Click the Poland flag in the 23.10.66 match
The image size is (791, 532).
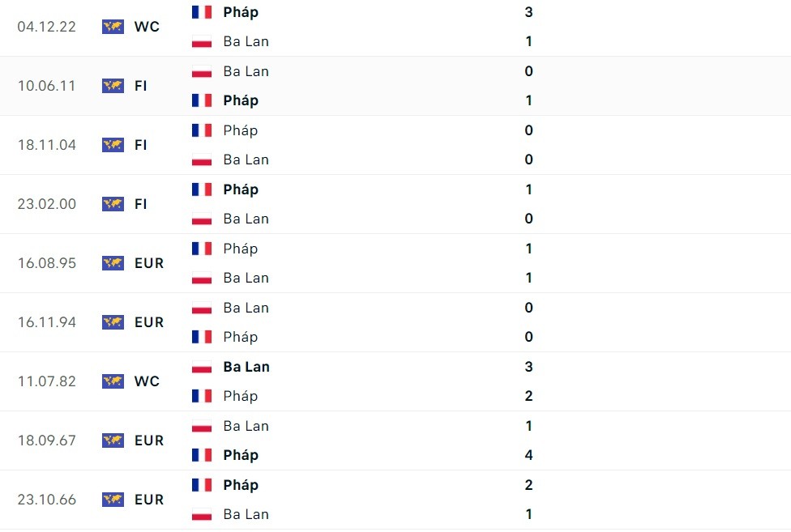click(x=202, y=514)
